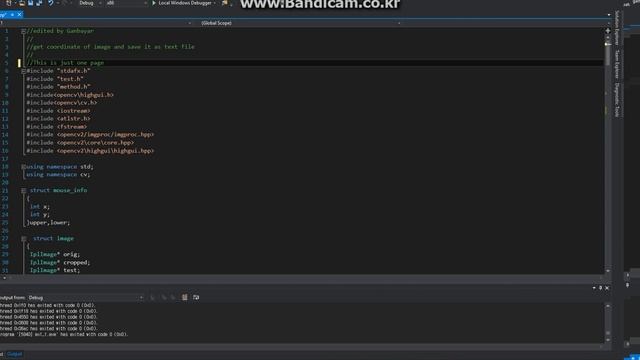Click Local Windows Debugger button
Image resolution: width=640 pixels, height=360 pixels.
tap(185, 3)
